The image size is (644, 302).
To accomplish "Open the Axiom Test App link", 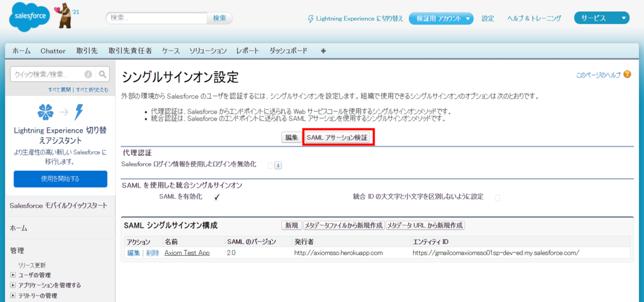I will [187, 253].
